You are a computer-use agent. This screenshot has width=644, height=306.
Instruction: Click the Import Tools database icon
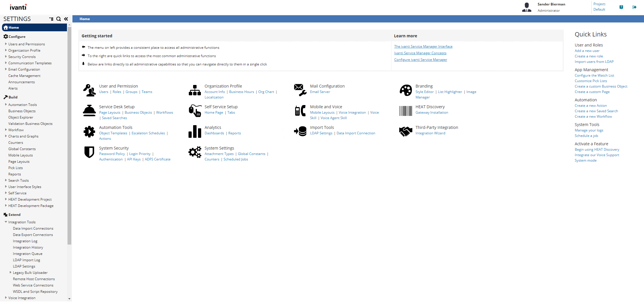click(x=300, y=131)
